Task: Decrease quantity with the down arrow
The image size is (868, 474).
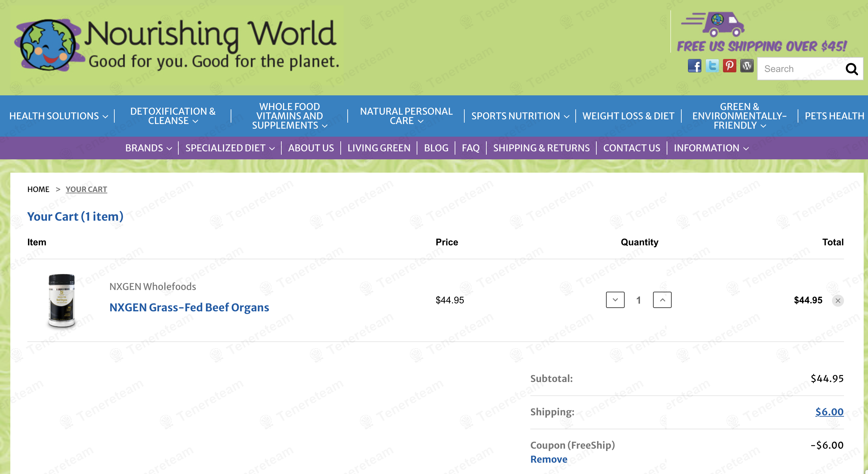Action: [615, 300]
